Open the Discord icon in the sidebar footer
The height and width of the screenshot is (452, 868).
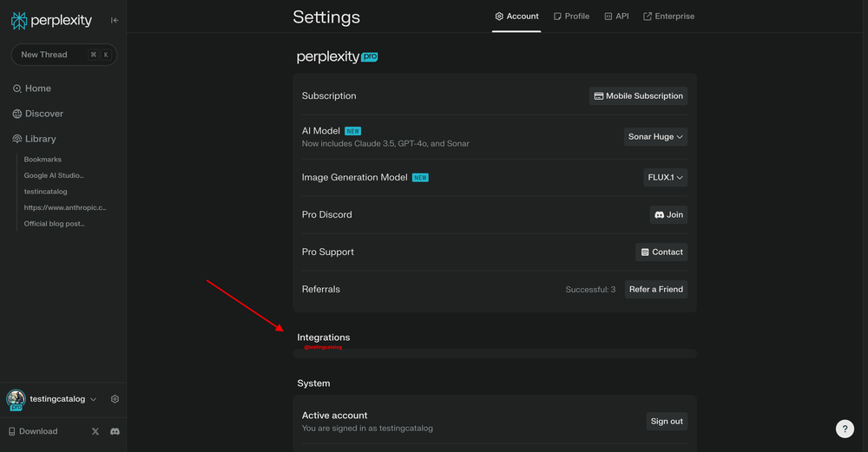pyautogui.click(x=115, y=431)
